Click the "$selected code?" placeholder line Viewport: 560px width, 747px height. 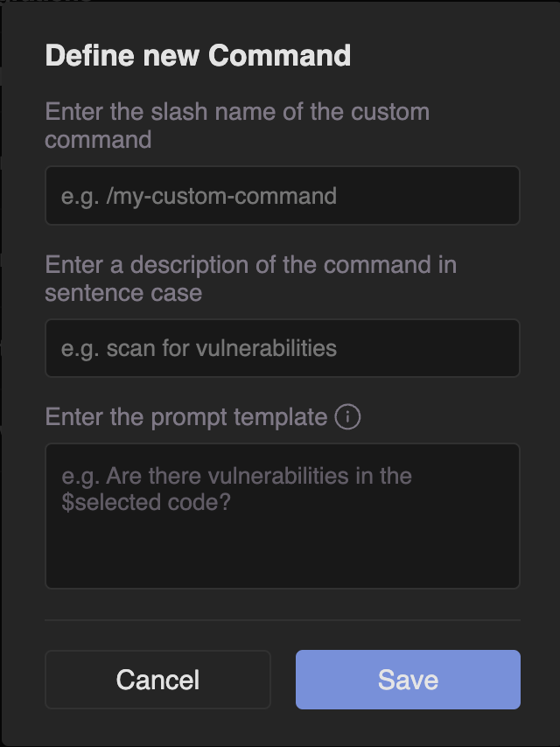click(x=146, y=503)
